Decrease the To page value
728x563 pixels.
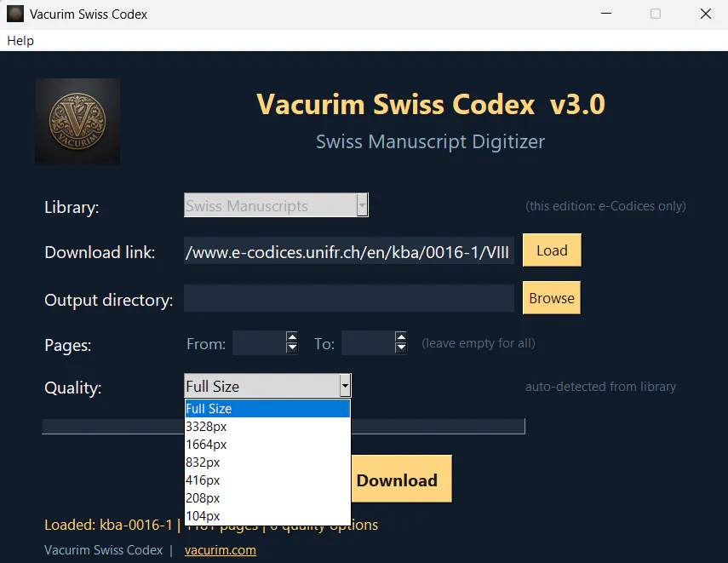coord(401,348)
